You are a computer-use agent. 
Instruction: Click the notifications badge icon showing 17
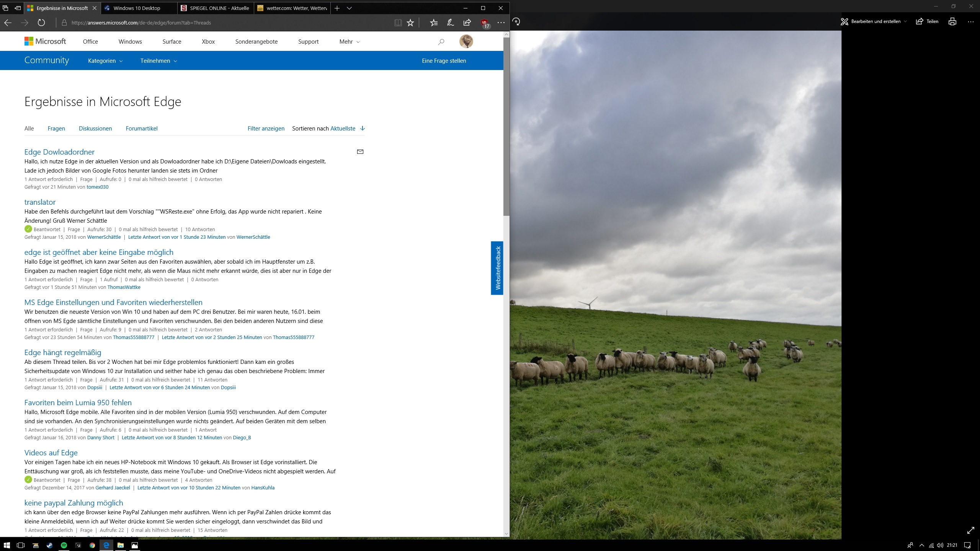(x=485, y=22)
